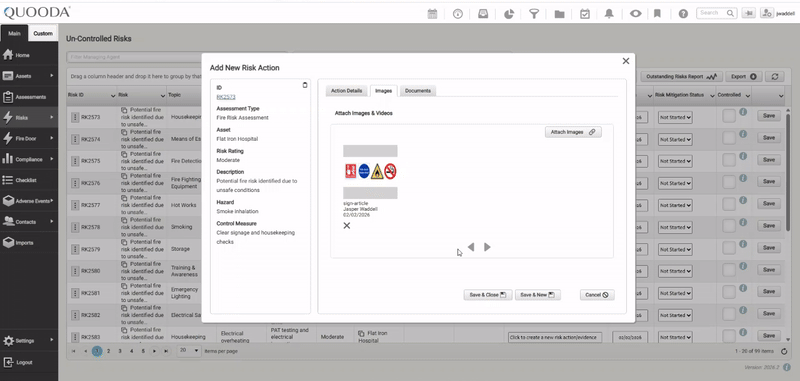
Task: Open items per page dropdown showing 20
Action: [x=189, y=351]
